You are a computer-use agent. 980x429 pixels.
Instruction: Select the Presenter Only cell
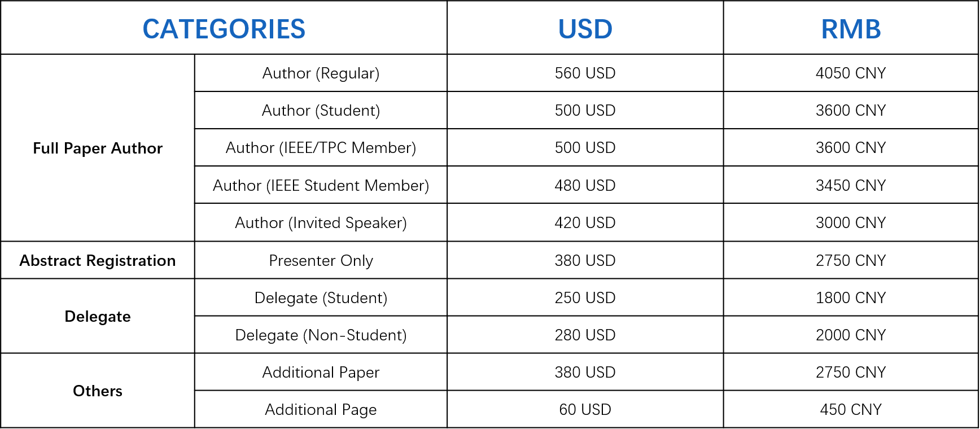[321, 260]
